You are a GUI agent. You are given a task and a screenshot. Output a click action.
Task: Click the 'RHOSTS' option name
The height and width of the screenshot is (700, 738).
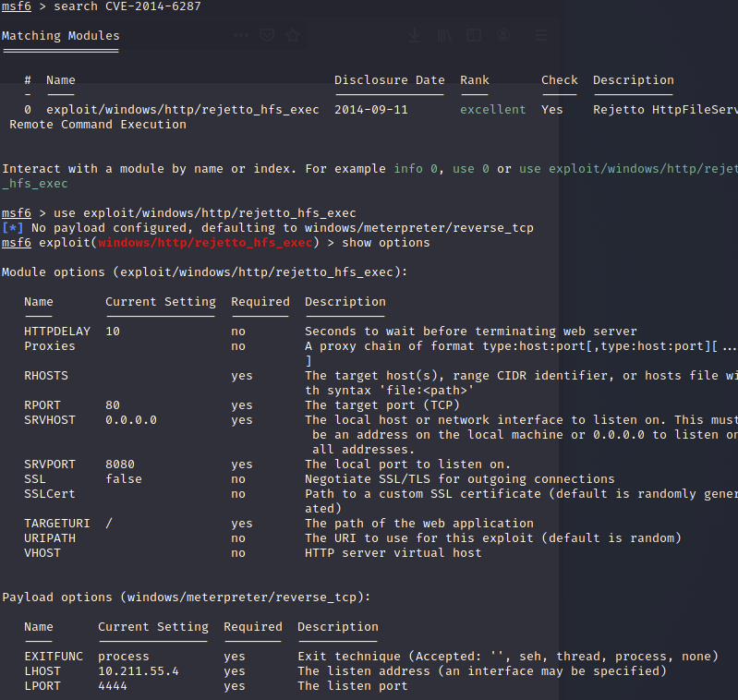tap(46, 376)
